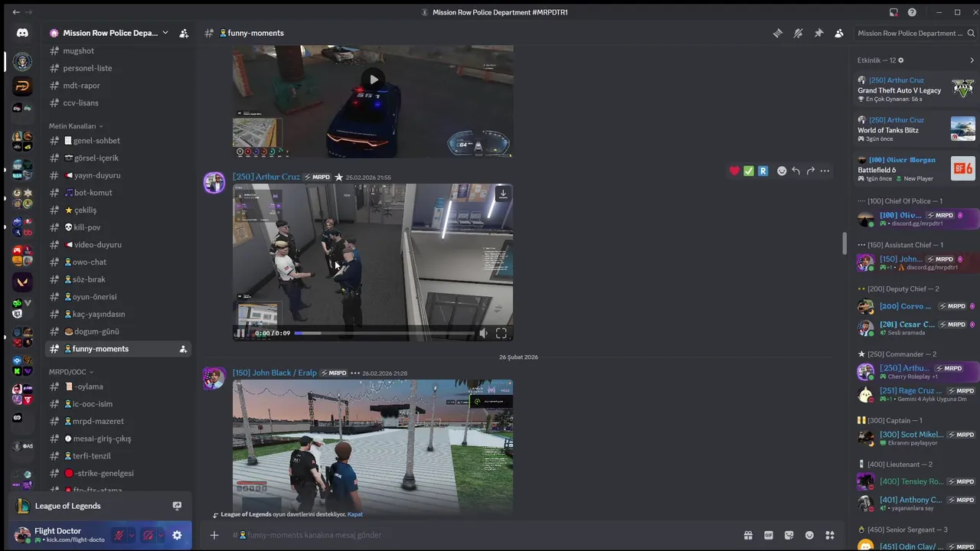The height and width of the screenshot is (551, 980).
Task: Toggle headphone deafen in user panel
Action: click(148, 536)
